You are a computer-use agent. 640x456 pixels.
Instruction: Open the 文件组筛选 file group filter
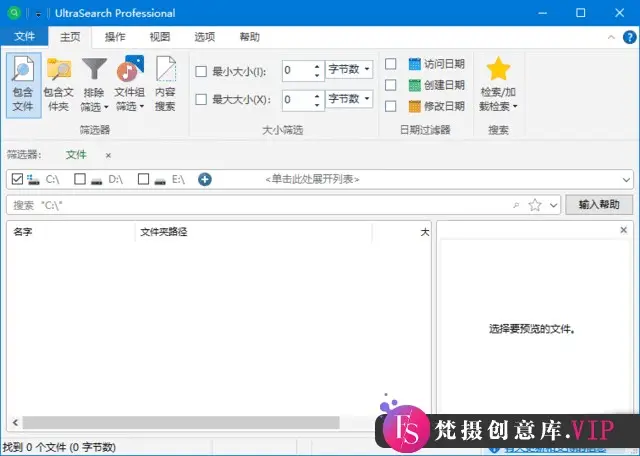[x=130, y=69]
